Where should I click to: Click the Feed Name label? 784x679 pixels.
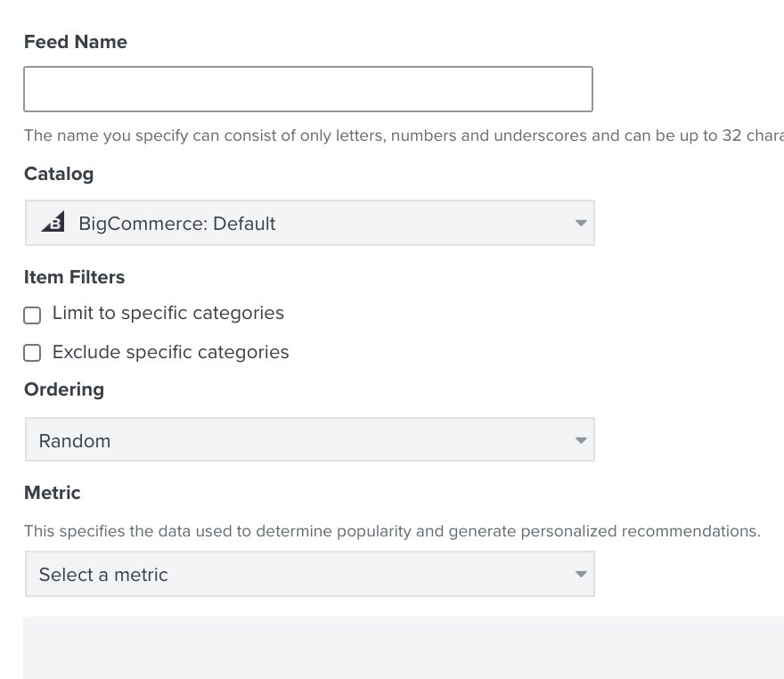[x=76, y=42]
